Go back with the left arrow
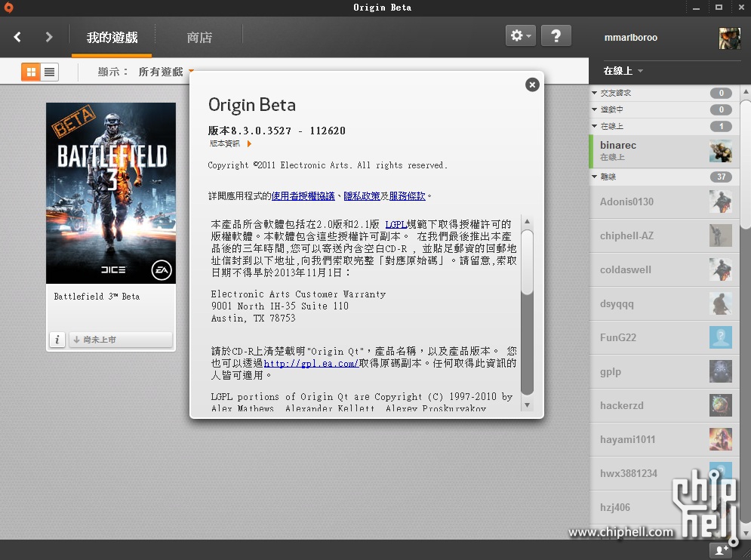This screenshot has width=751, height=560. (x=17, y=37)
